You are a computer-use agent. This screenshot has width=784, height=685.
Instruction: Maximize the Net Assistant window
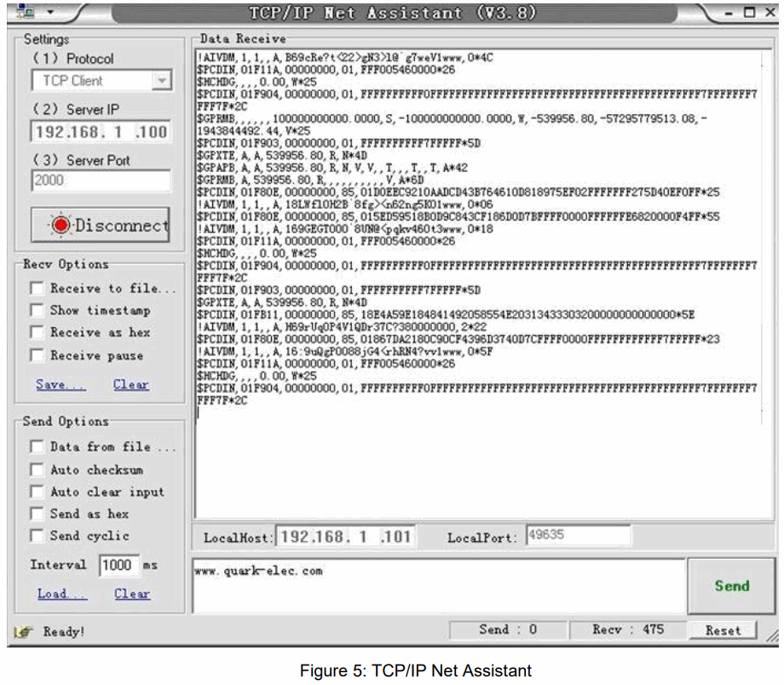click(x=750, y=12)
